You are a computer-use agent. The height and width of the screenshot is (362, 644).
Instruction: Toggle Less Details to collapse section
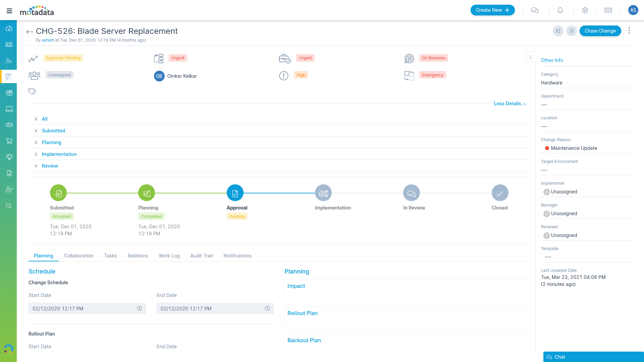[x=510, y=104]
